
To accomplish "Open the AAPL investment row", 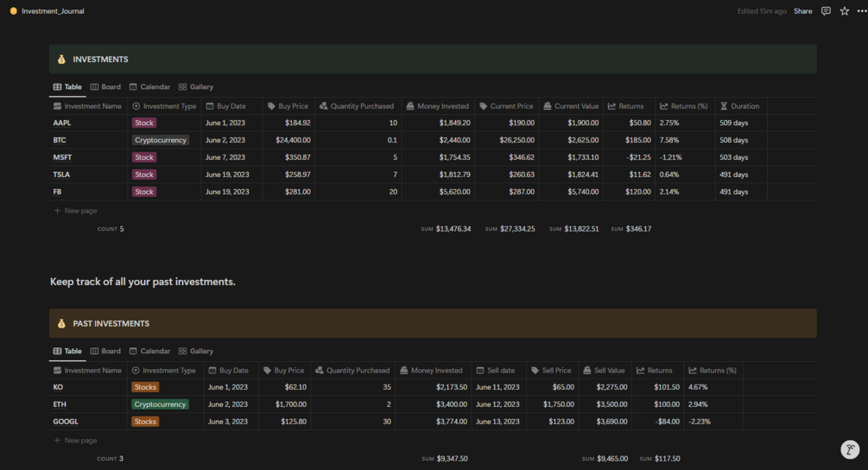I will (62, 123).
